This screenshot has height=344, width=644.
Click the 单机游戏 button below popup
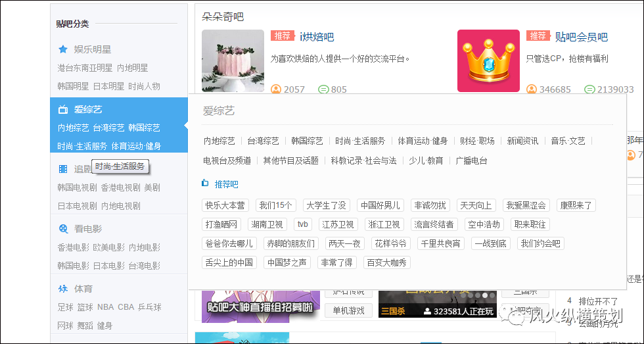pos(349,310)
